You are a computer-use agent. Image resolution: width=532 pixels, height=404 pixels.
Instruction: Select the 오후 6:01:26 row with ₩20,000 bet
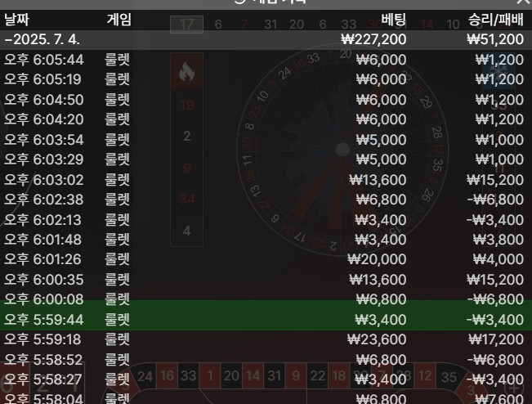click(x=266, y=259)
